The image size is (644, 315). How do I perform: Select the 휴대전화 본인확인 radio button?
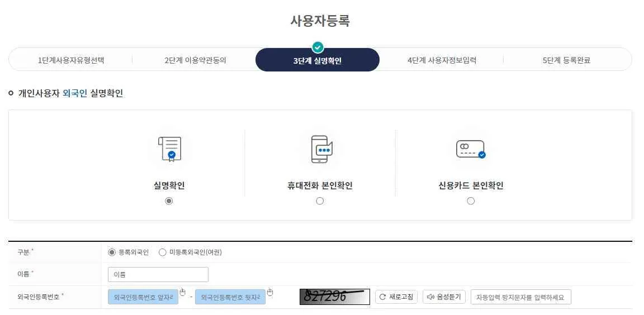point(320,201)
